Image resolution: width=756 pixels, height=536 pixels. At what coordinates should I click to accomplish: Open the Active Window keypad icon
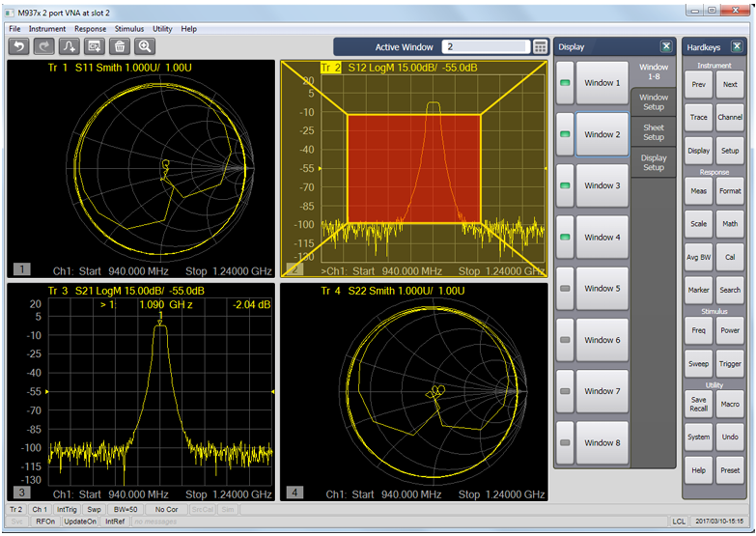click(540, 46)
